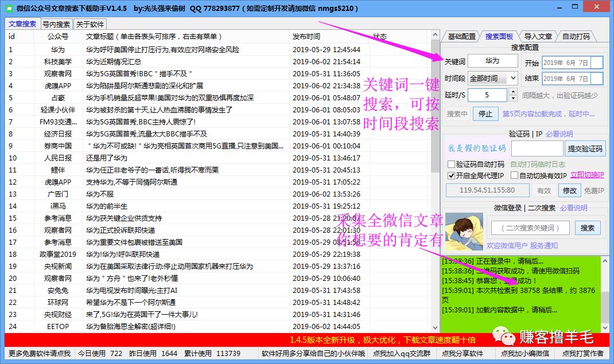
Task: Click 欢迎微信用户 服务通知 link
Action: coord(522,245)
